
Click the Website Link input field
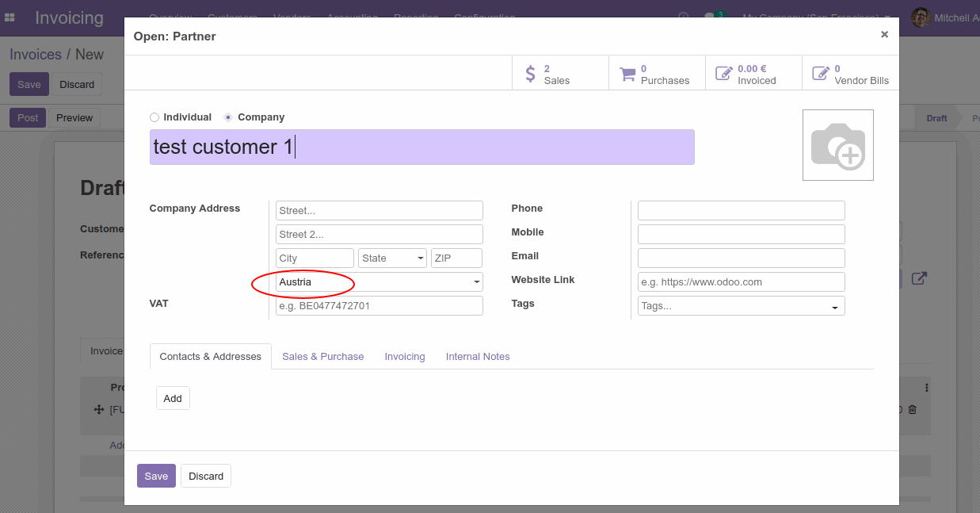(x=742, y=282)
